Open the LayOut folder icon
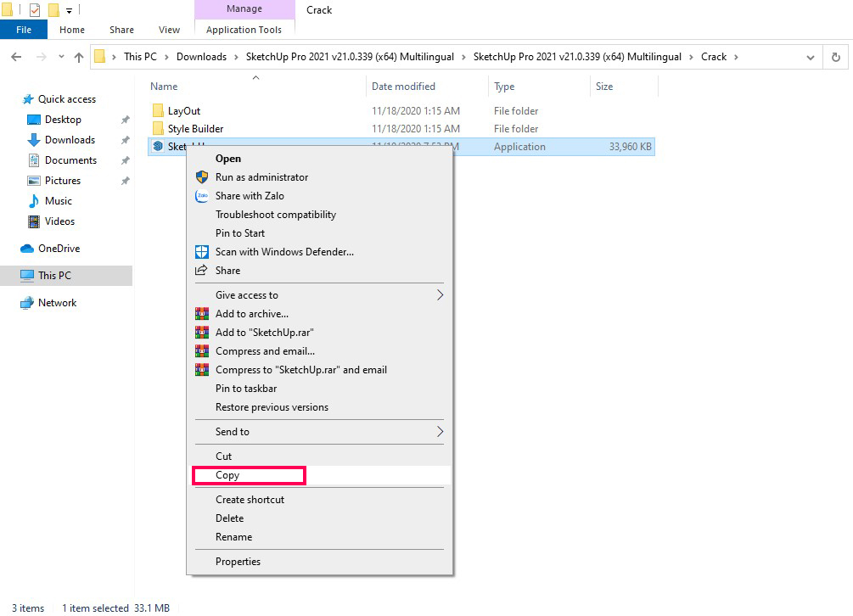 [158, 111]
